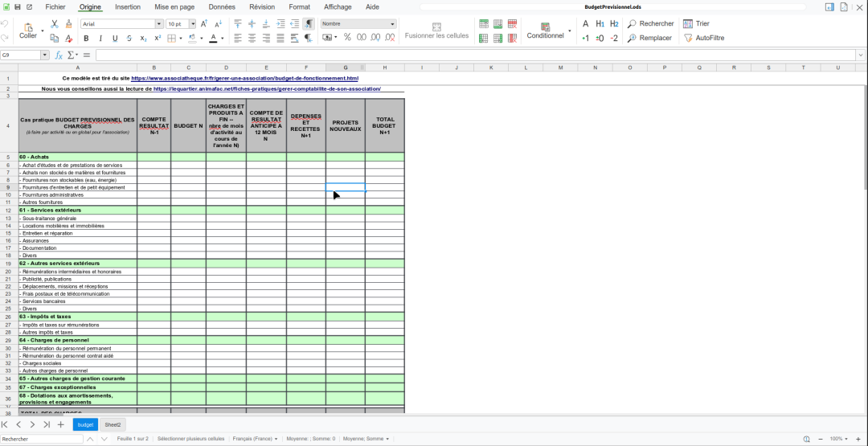Toggle Strikethrough formatting
The height and width of the screenshot is (446, 868).
(x=129, y=39)
